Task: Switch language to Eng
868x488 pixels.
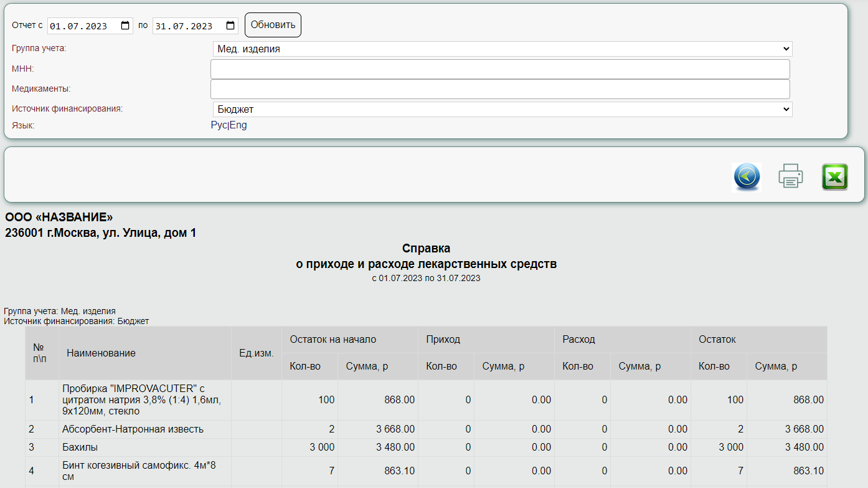Action: tap(238, 125)
